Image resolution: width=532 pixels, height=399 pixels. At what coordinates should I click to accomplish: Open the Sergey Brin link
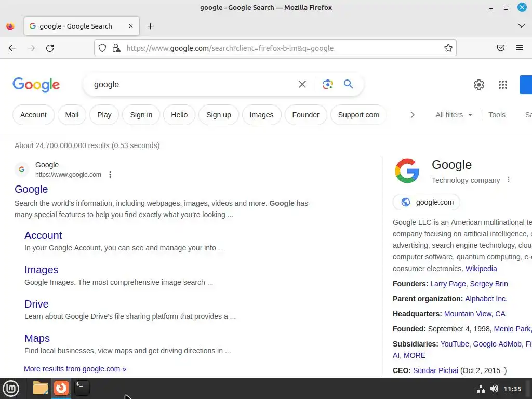click(x=489, y=284)
